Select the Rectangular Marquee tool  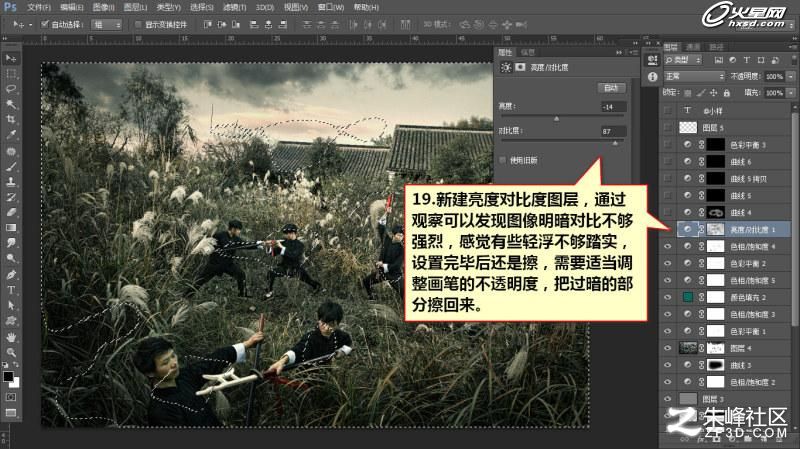[x=11, y=74]
